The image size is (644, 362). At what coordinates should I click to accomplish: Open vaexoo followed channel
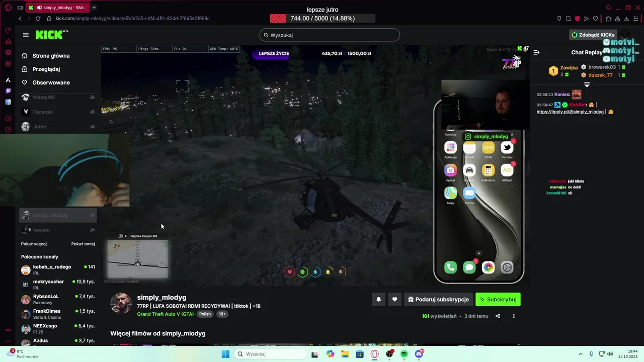(58, 230)
